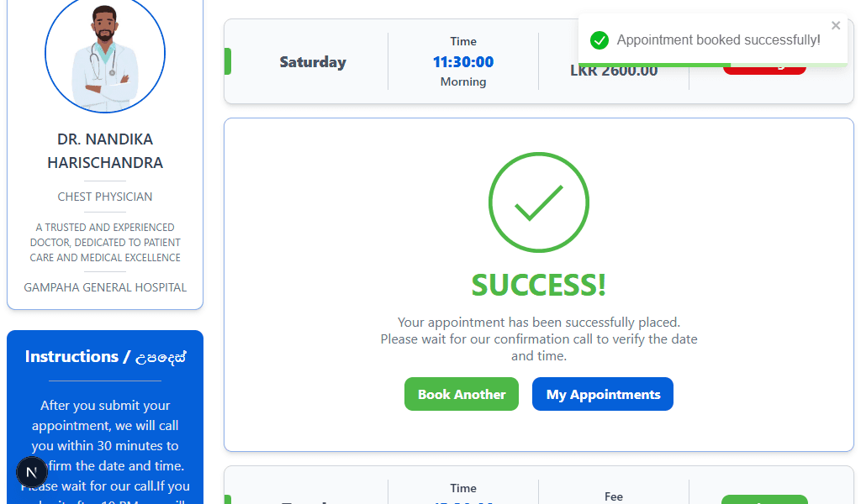The image size is (861, 504).
Task: Click the LKR 2600.00 fee amount
Action: 613,71
